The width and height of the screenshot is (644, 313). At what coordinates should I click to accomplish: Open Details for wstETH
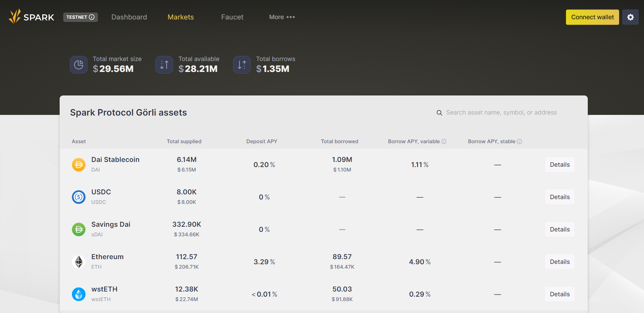tap(560, 294)
